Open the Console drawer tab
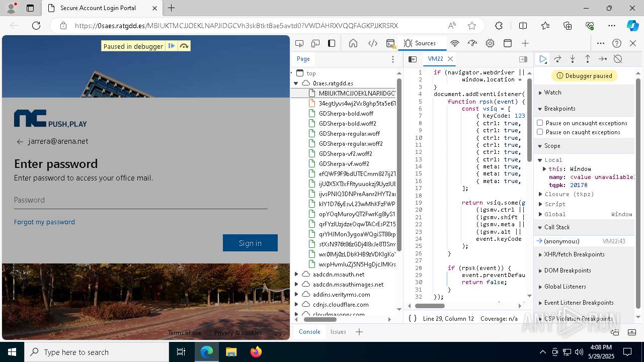This screenshot has width=644, height=362. [x=309, y=332]
